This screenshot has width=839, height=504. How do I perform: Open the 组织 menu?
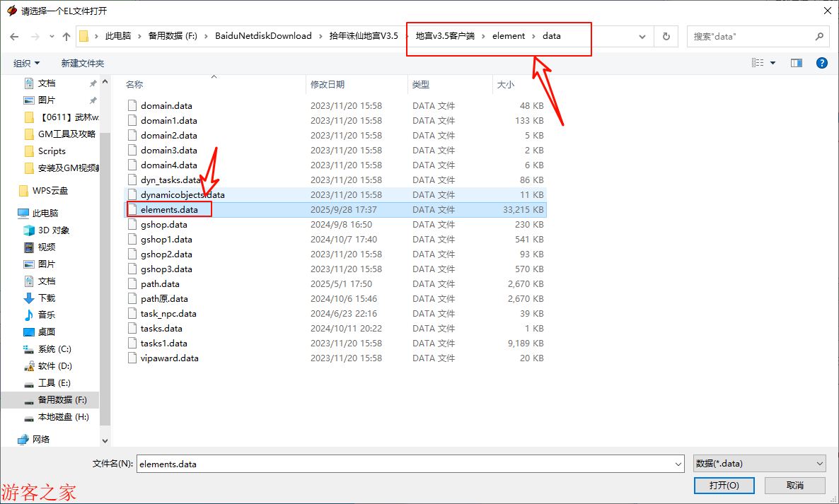coord(27,63)
